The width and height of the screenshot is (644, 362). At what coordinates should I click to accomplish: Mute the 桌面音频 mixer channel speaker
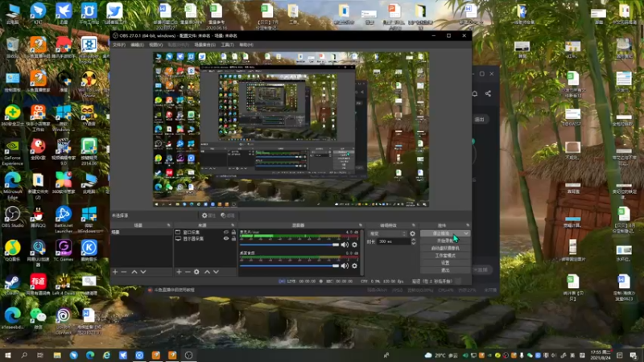coord(345,265)
